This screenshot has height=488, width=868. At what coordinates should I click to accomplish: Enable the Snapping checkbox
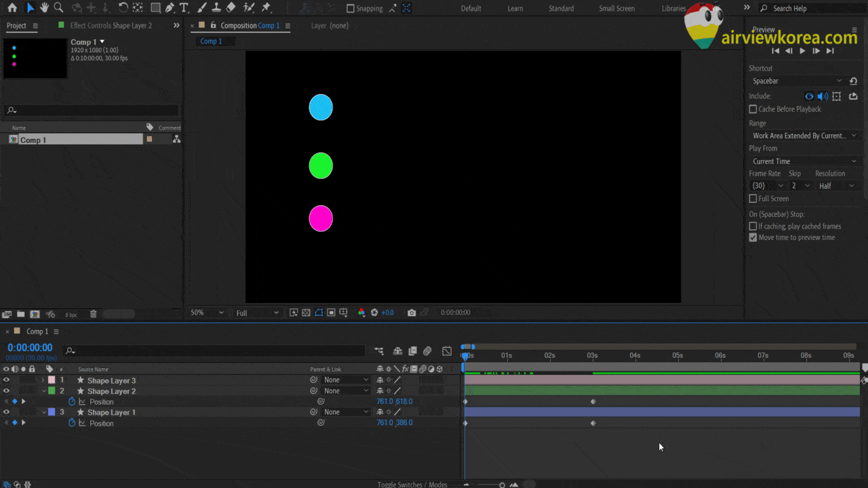[x=350, y=9]
